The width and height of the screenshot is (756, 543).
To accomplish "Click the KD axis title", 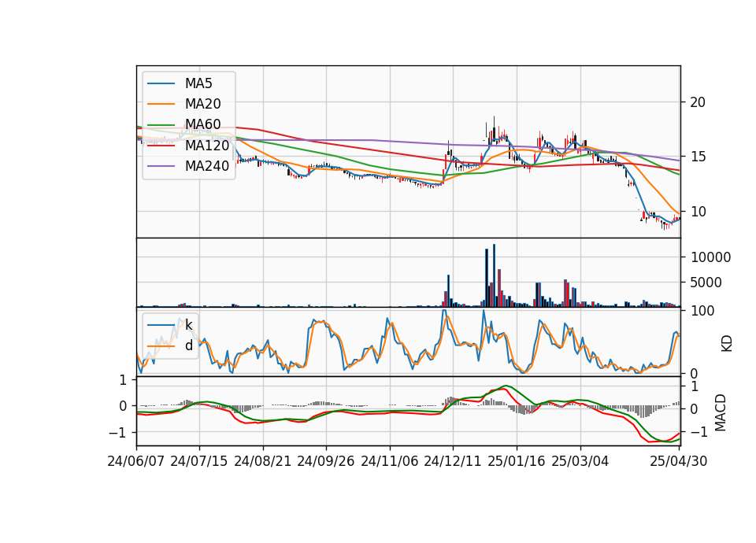I will [727, 344].
